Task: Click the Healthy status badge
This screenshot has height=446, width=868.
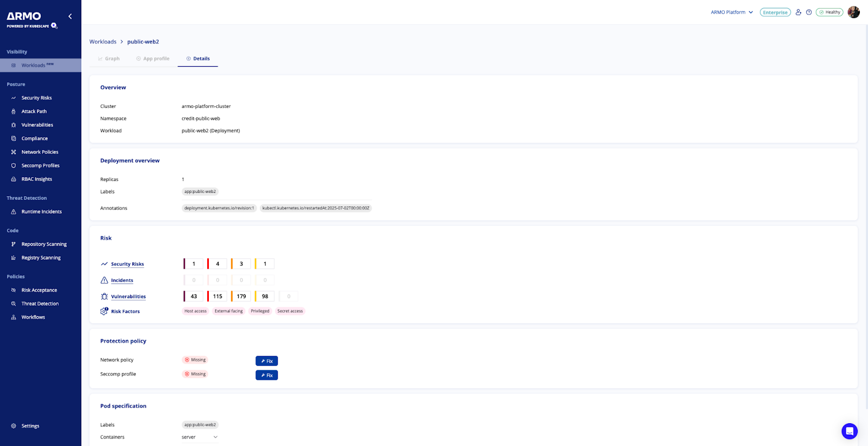Action: point(829,12)
